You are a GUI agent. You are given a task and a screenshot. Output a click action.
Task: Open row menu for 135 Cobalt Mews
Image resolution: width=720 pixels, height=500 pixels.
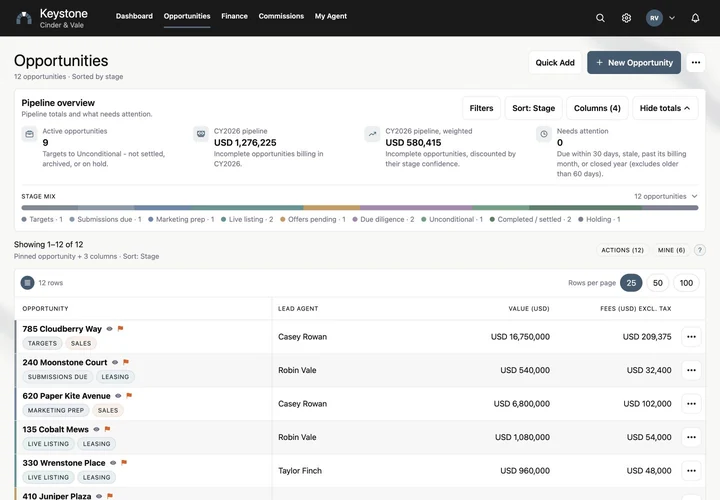691,437
